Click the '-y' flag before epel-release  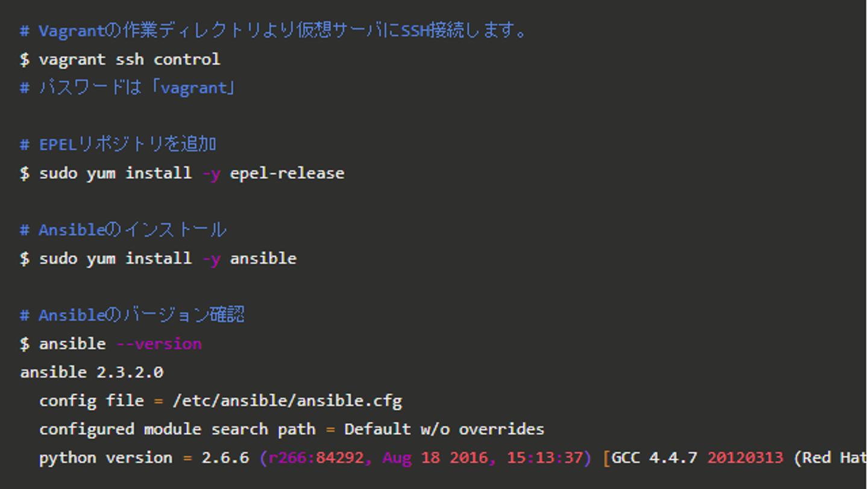coord(211,173)
